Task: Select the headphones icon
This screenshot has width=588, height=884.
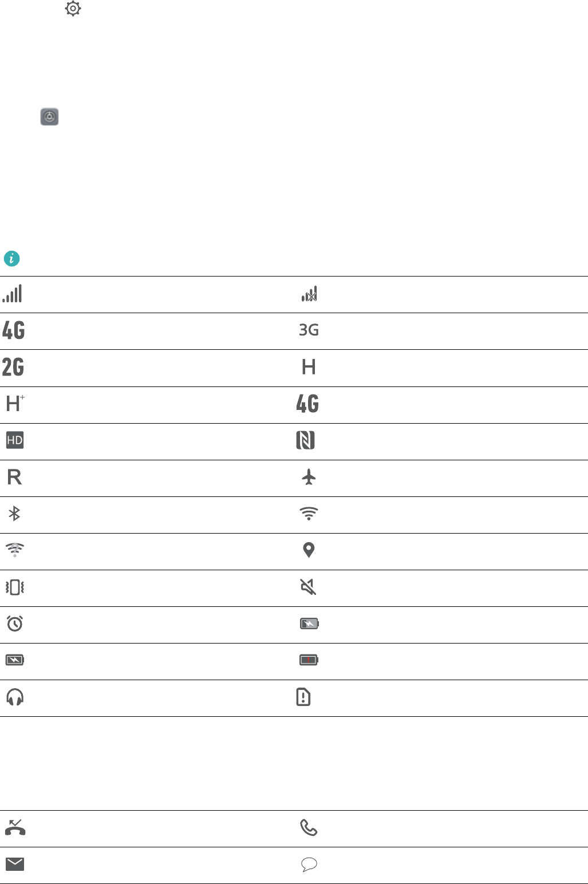Action: tap(15, 697)
